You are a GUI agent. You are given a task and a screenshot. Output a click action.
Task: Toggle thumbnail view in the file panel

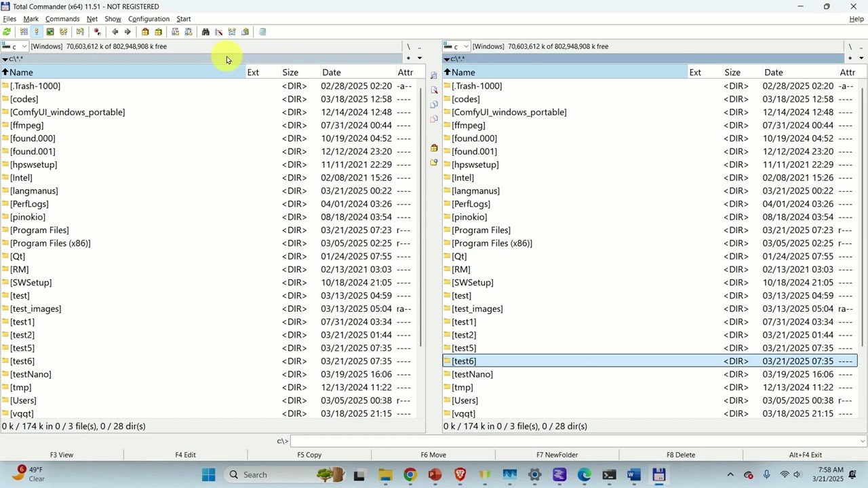51,32
